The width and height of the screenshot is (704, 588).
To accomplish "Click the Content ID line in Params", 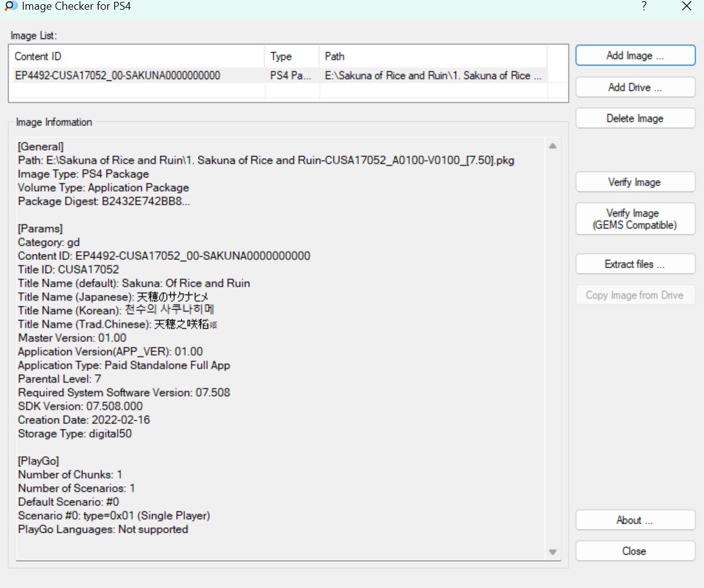I will pyautogui.click(x=165, y=256).
